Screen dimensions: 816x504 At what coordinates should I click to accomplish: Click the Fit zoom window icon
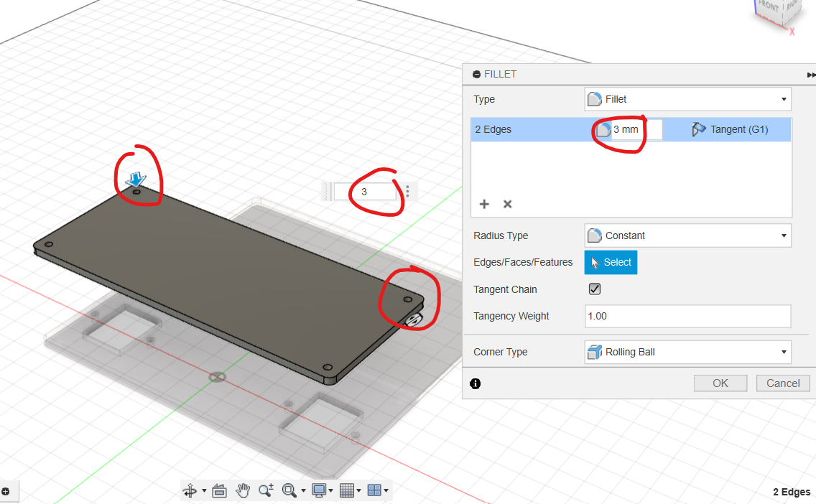point(289,490)
